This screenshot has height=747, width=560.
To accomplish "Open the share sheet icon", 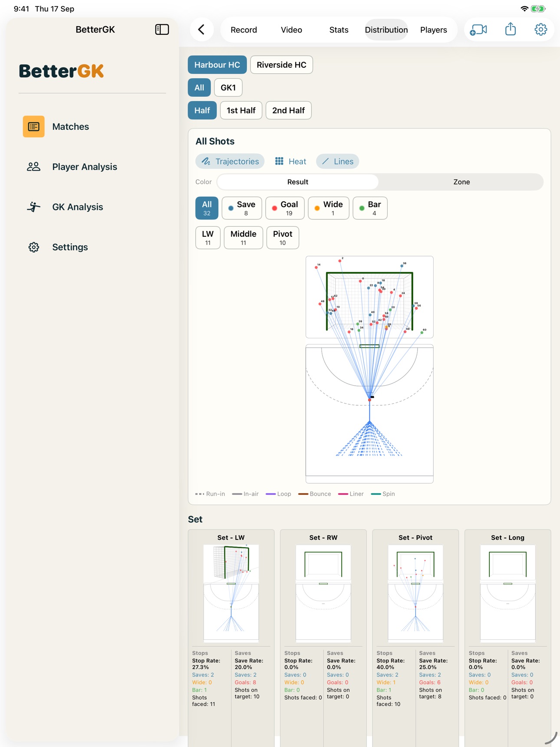I will click(511, 29).
